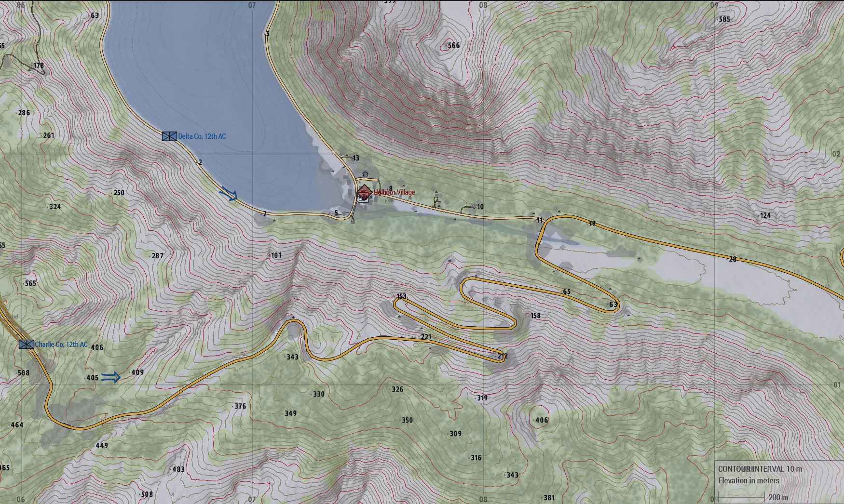Click the Delta Co infantry unit marker
The width and height of the screenshot is (844, 504).
(169, 136)
